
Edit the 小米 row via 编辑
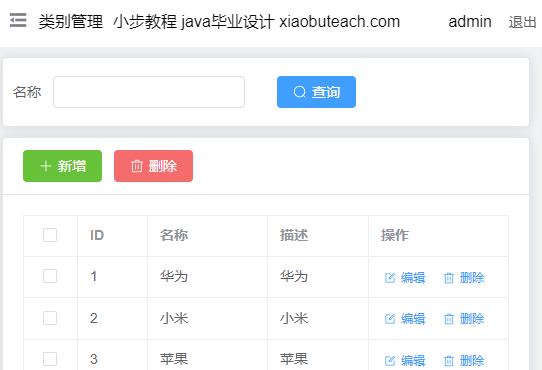tap(405, 319)
